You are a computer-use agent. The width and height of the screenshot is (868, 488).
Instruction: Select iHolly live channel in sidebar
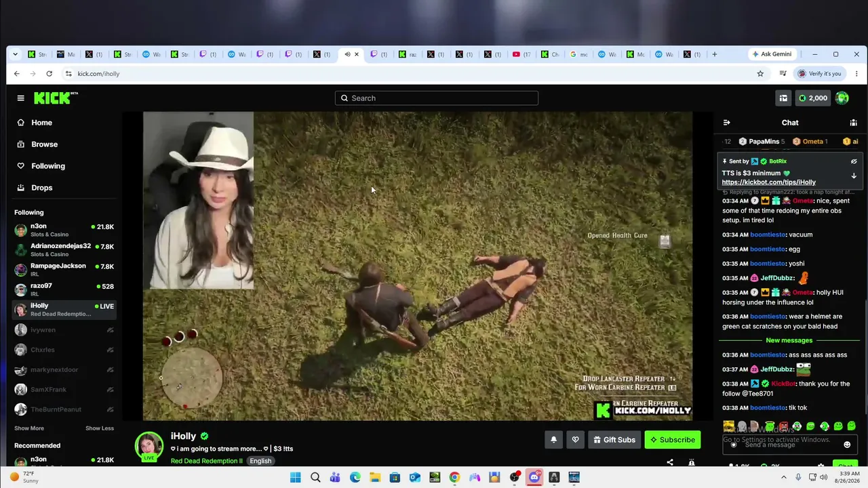(64, 310)
